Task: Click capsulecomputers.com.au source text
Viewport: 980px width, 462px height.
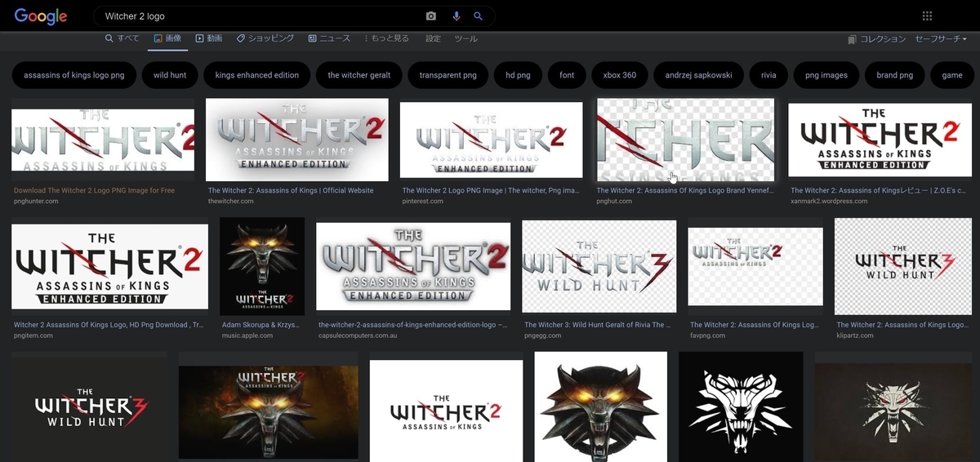Action: pyautogui.click(x=356, y=335)
